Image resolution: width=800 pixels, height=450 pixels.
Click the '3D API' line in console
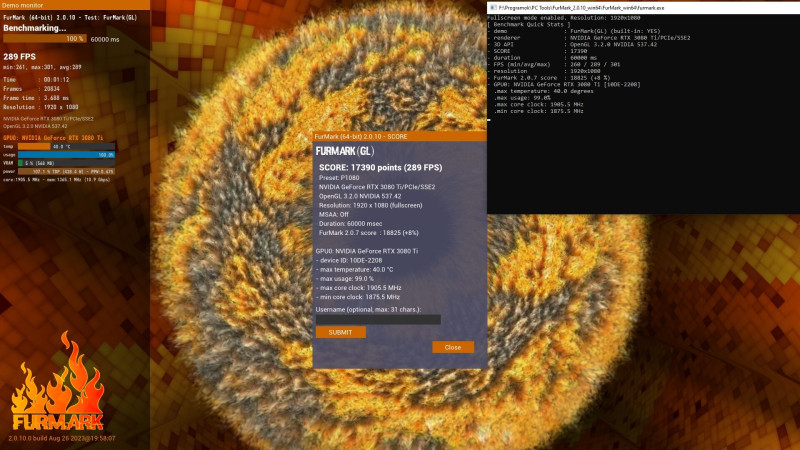[572, 44]
